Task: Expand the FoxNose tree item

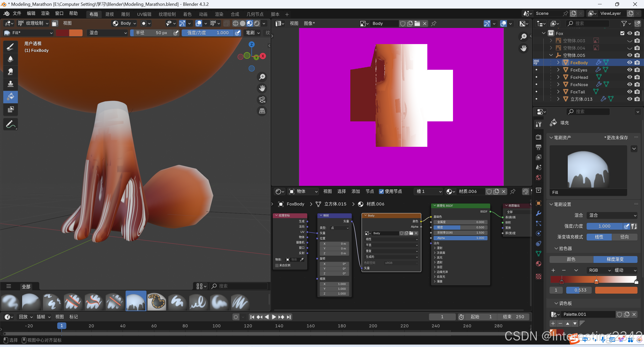Action: coord(558,84)
